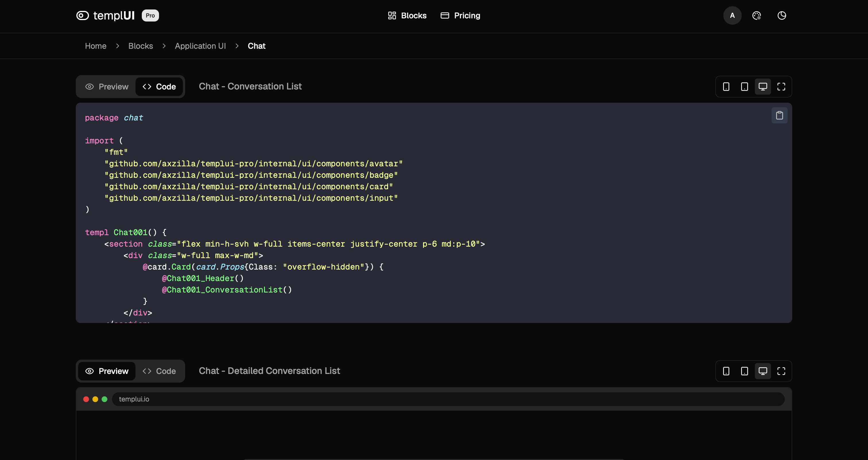Switch Conversation List to Preview tab
Viewport: 868px width, 460px height.
pyautogui.click(x=107, y=87)
